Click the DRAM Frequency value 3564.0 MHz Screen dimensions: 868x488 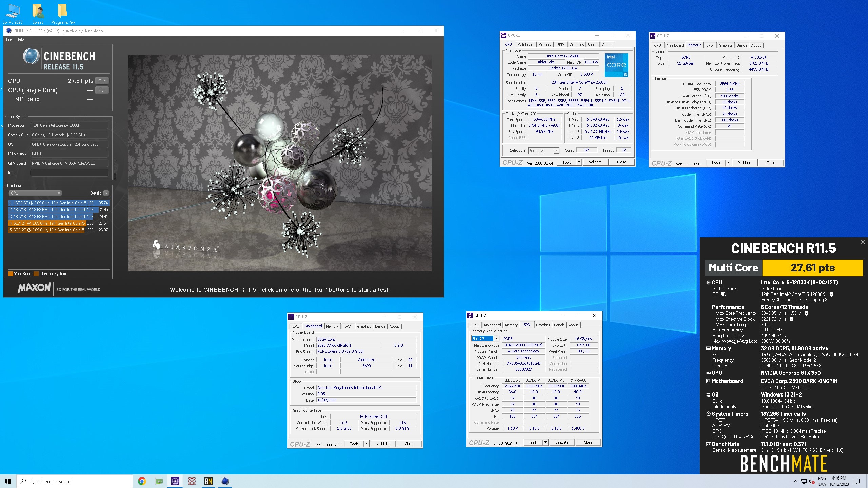pos(730,84)
